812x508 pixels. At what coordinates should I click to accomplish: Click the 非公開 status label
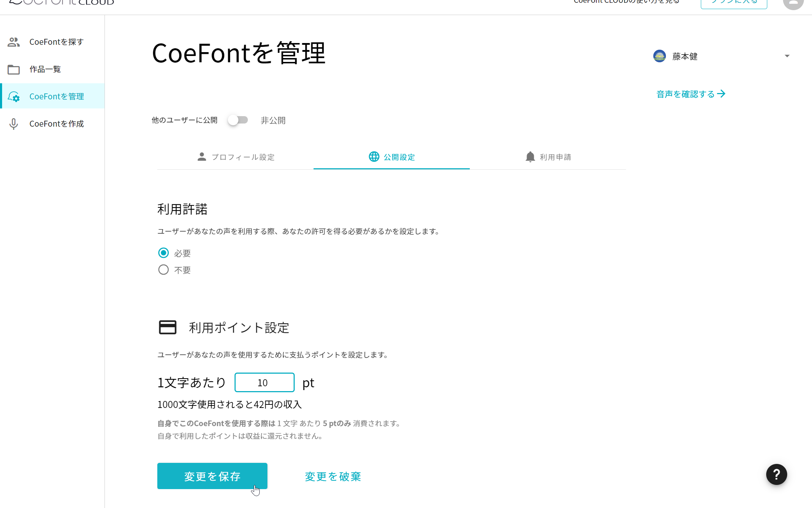click(273, 120)
